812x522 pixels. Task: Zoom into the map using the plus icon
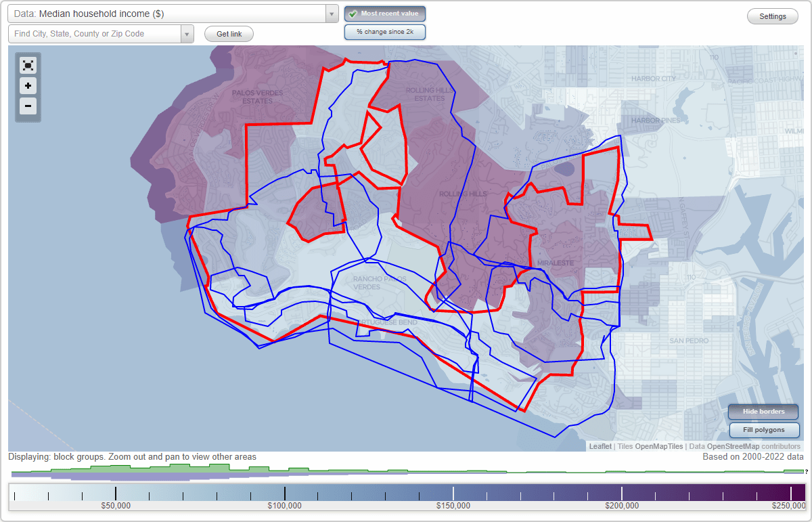click(x=28, y=86)
